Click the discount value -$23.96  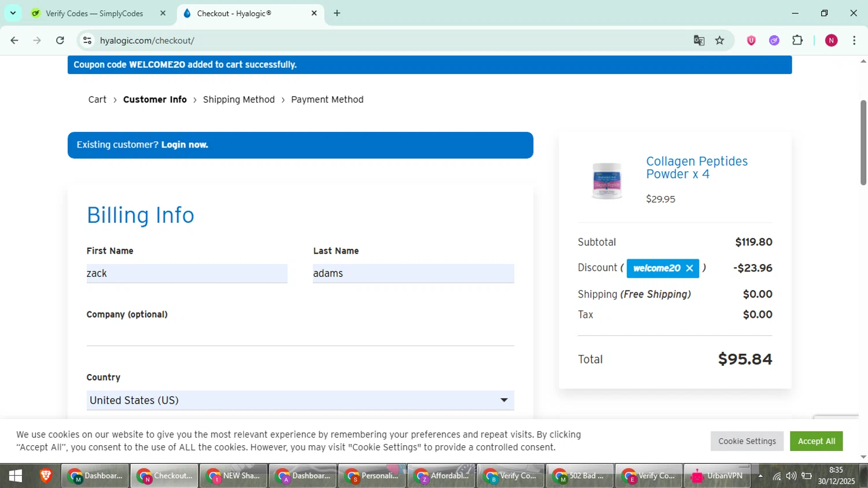click(753, 268)
